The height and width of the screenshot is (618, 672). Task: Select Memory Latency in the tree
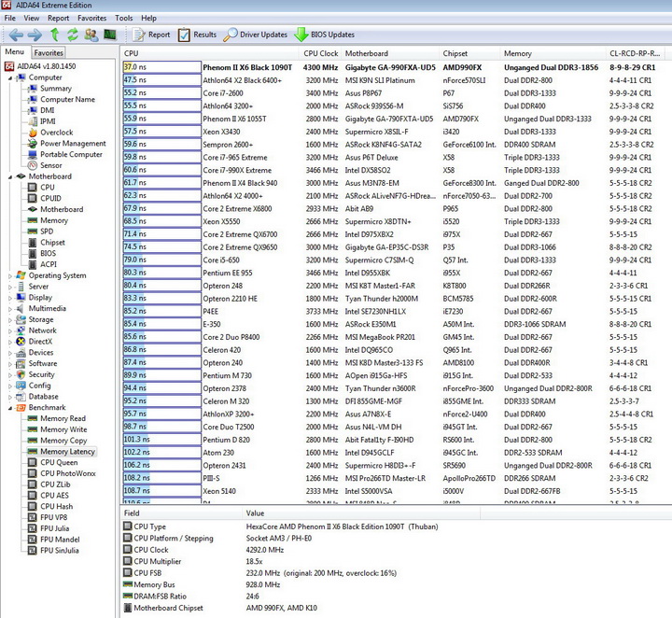point(67,451)
